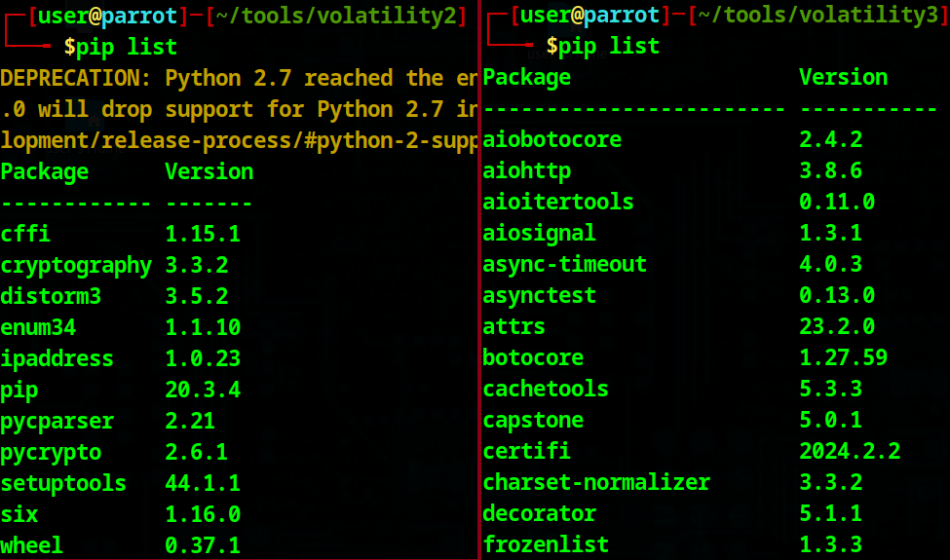Select the aiobotocore package name

(551, 140)
